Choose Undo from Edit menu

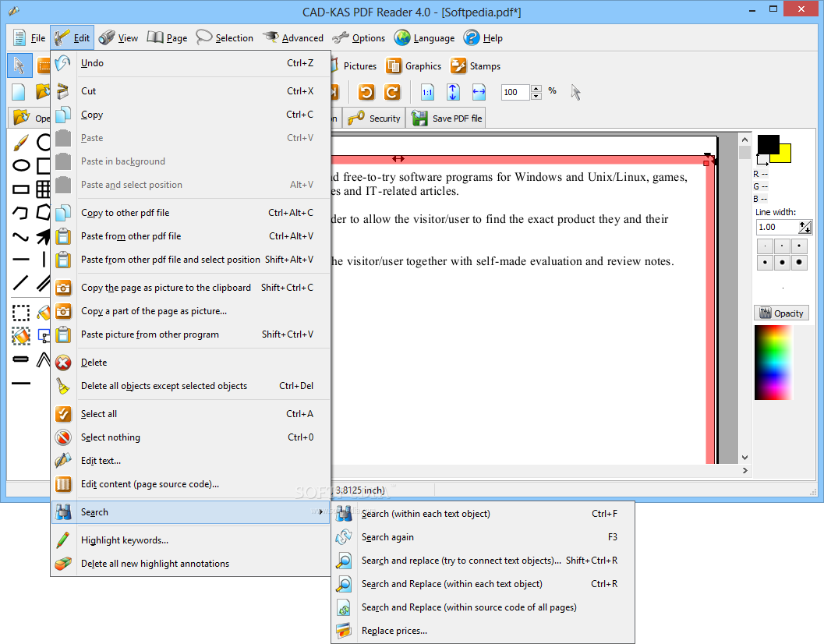coord(191,63)
